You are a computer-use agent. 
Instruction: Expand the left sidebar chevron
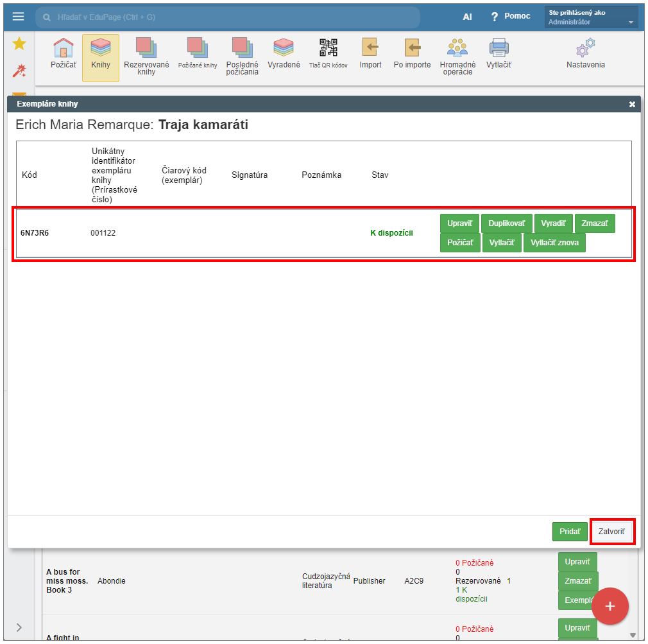click(19, 627)
